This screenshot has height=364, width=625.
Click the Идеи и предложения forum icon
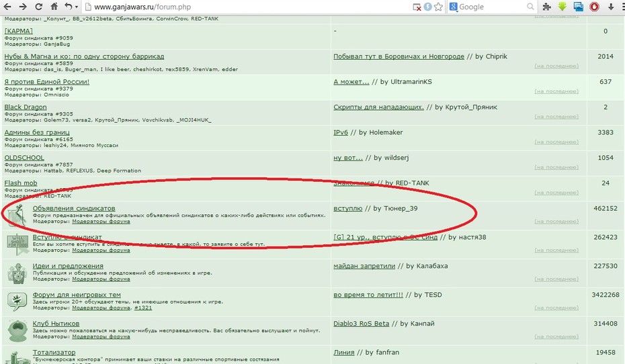click(x=17, y=273)
